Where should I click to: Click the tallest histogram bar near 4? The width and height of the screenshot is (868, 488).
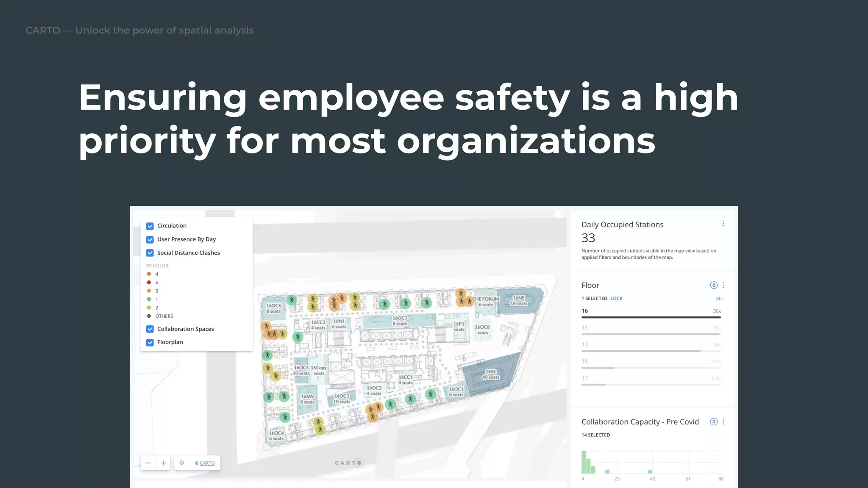[x=584, y=462]
